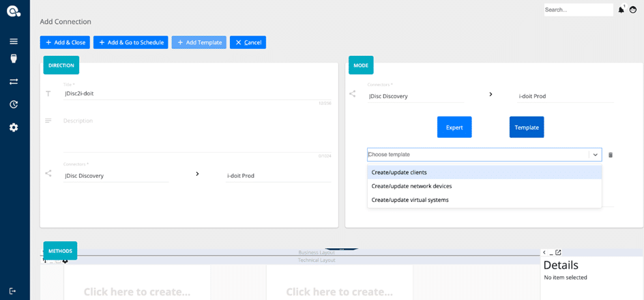644x300 pixels.
Task: Collapse the Details panel with left chevron
Action: click(544, 253)
